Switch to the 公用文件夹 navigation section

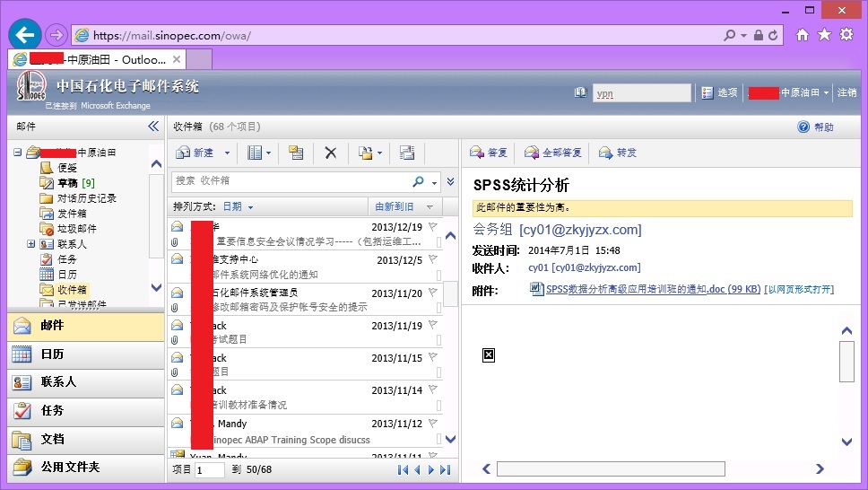click(86, 468)
